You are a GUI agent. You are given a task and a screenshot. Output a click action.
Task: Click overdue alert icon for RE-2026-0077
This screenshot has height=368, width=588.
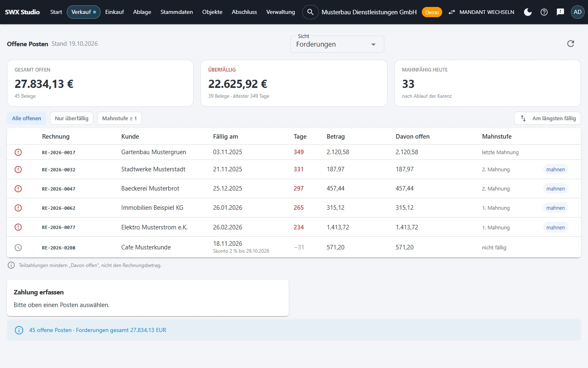click(18, 227)
